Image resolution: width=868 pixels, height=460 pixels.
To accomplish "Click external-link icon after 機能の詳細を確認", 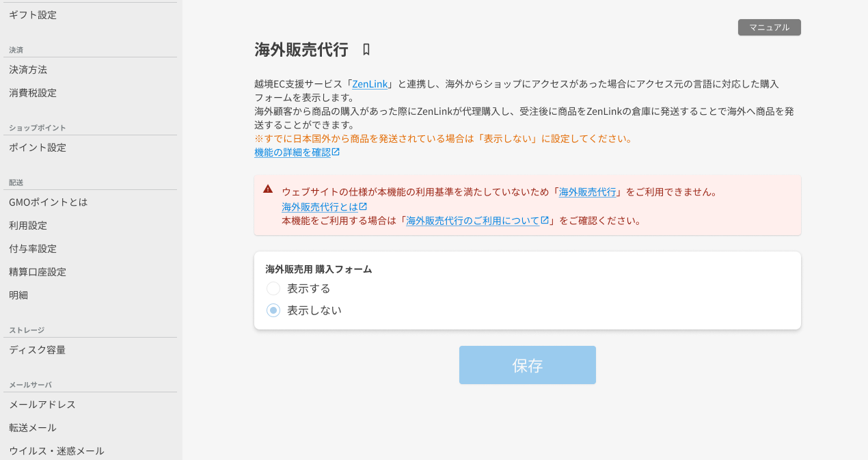I will pos(336,152).
